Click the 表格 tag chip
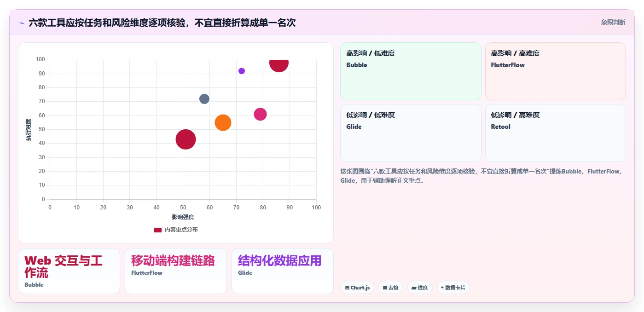 [390, 288]
